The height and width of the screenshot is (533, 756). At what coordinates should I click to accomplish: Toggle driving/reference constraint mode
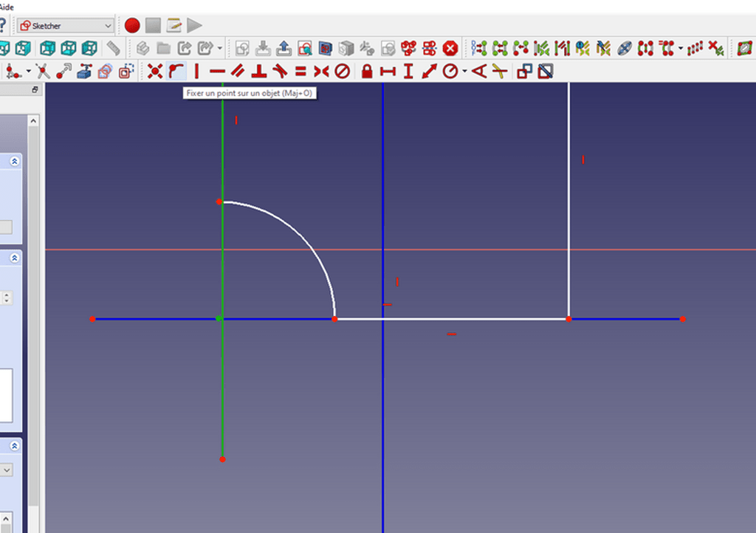coord(524,71)
